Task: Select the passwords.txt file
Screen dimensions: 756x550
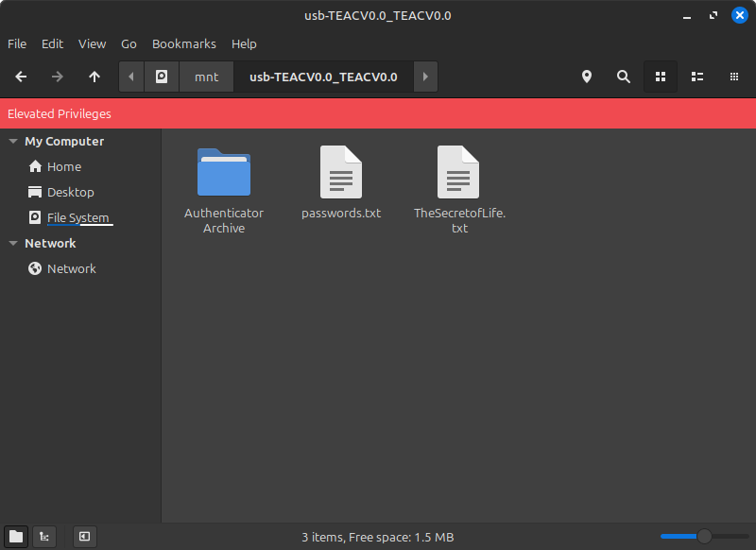Action: tap(340, 173)
